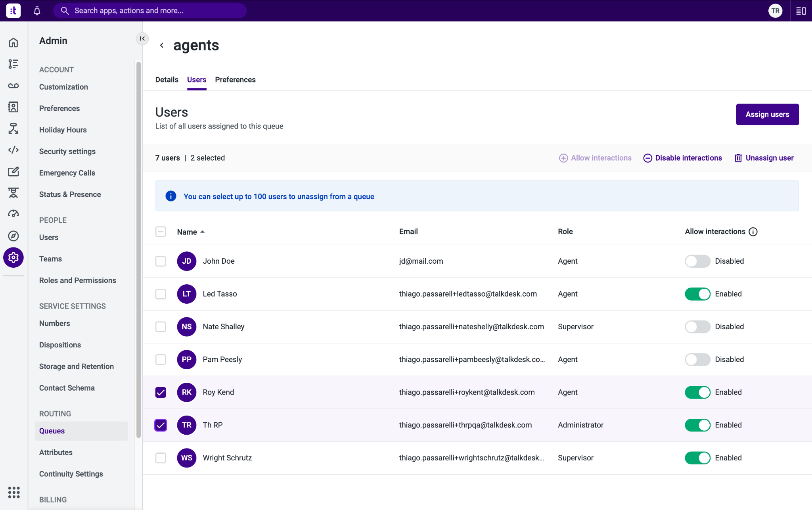Open the agent podium icon in rail
The image size is (812, 510).
click(13, 193)
